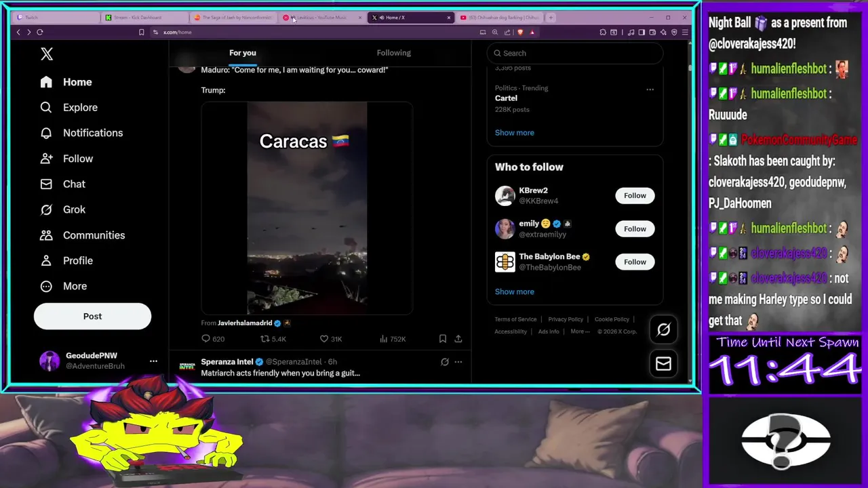This screenshot has height=488, width=868.
Task: Switch to the Twitch browser tab
Action: pyautogui.click(x=56, y=18)
